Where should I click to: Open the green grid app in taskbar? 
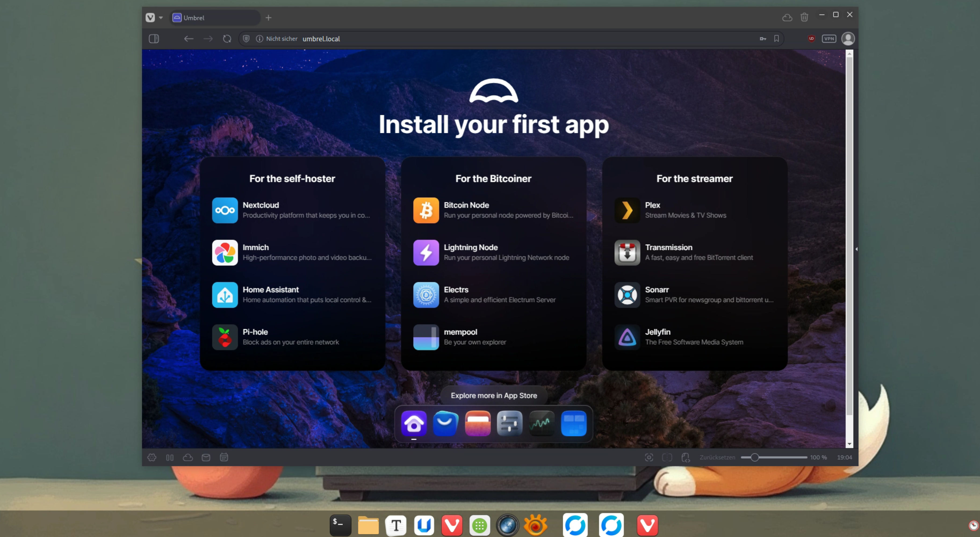(480, 526)
